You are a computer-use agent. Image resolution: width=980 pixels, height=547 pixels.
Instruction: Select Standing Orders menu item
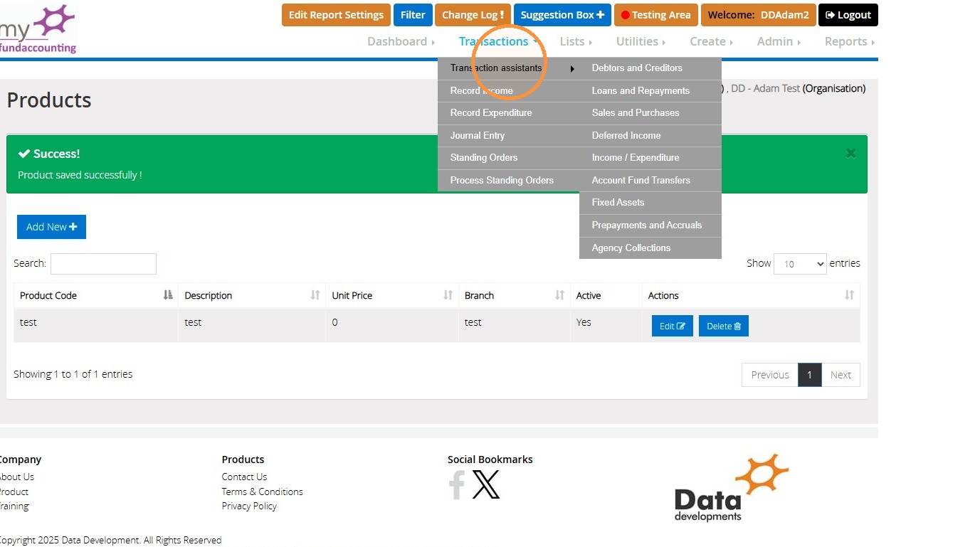click(509, 158)
